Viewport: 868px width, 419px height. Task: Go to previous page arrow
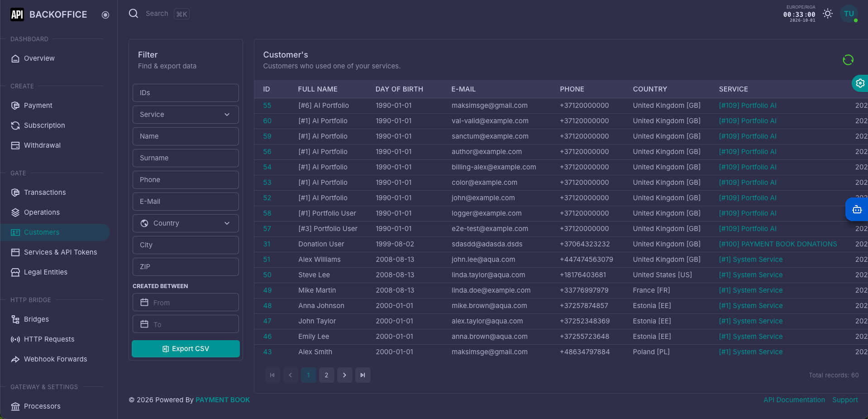291,375
